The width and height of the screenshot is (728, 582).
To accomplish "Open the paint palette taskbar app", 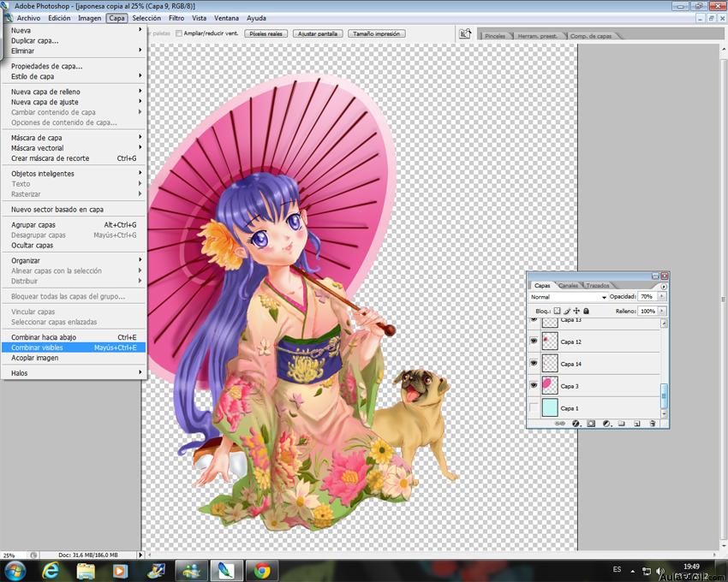I will (x=156, y=570).
